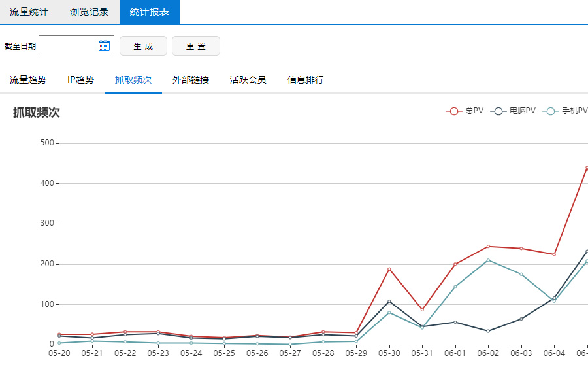Image resolution: width=588 pixels, height=367 pixels.
Task: Open the IP趋势 sub-tab
Action: pos(80,80)
